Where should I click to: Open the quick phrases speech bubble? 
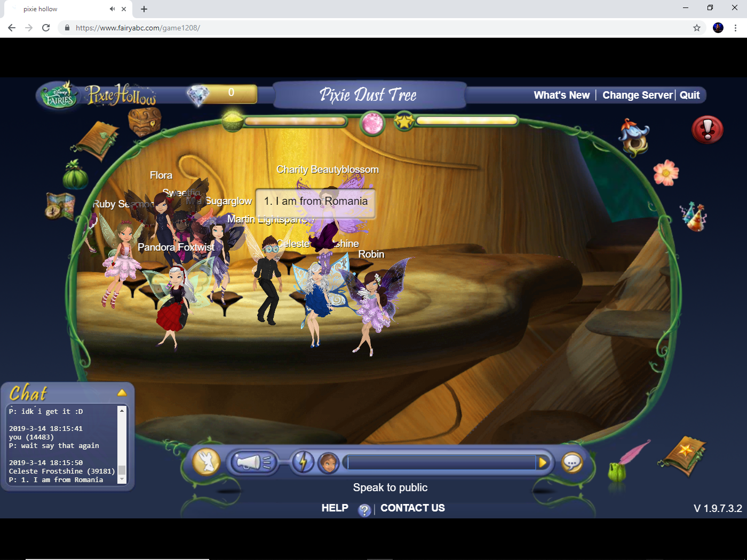click(573, 462)
